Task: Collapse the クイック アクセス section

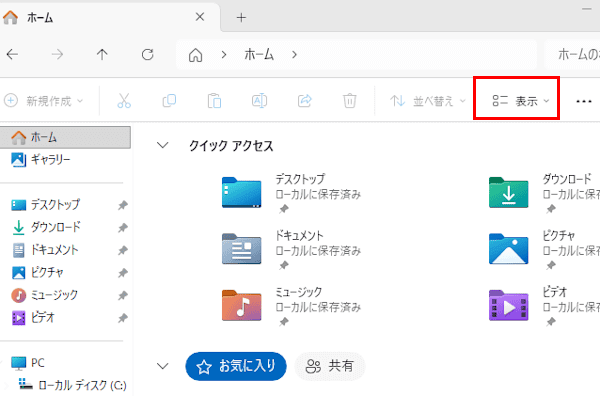Action: (163, 145)
